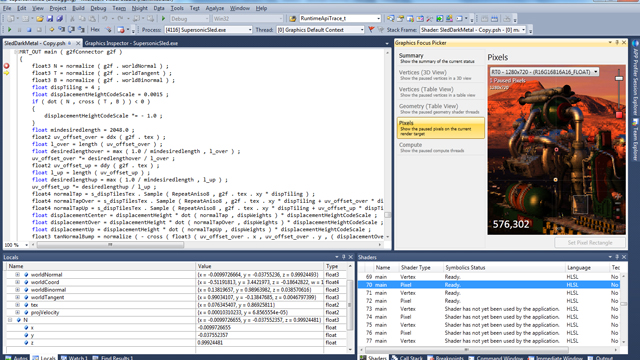Open the Solution Configurations Debug dropdown
Image resolution: width=640 pixels, height=360 pixels.
pos(190,19)
